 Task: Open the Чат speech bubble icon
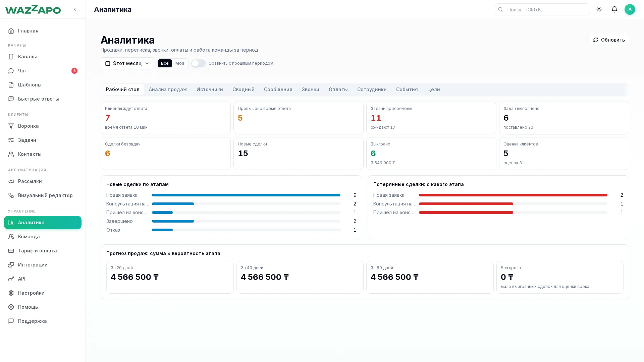pos(11,71)
